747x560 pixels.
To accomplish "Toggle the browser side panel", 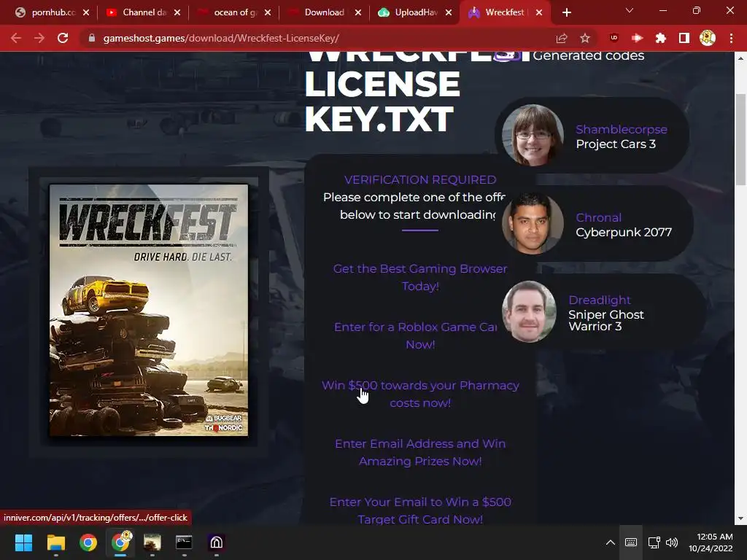I will click(x=684, y=38).
